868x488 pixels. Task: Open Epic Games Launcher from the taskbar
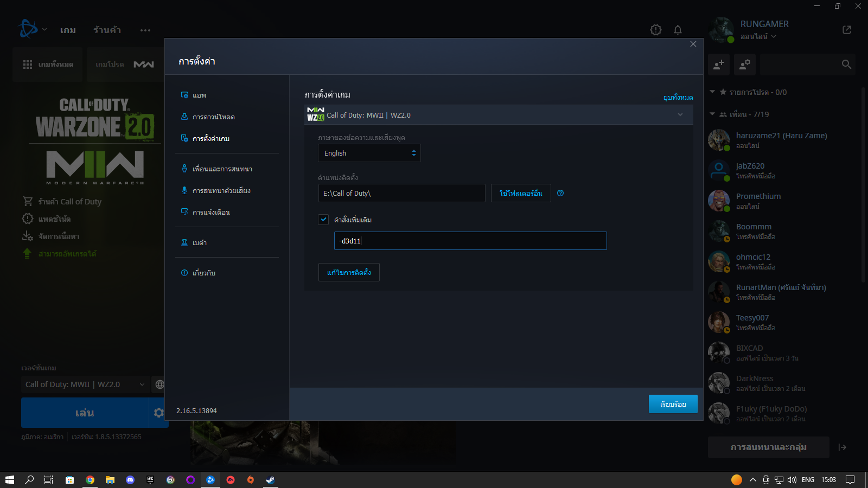(x=150, y=480)
